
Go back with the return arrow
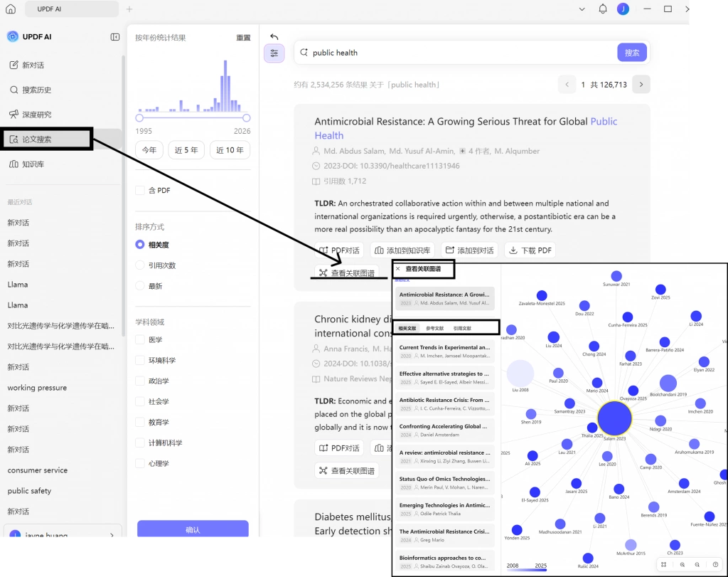[274, 37]
